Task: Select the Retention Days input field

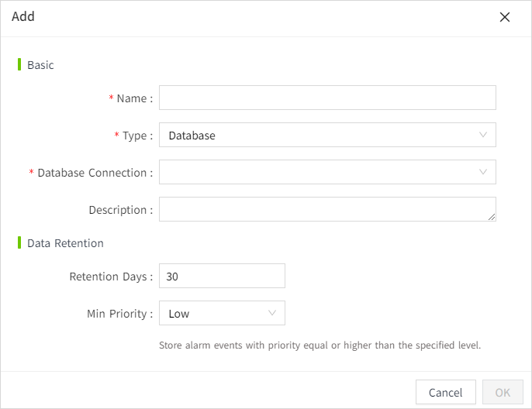Action: (x=222, y=276)
